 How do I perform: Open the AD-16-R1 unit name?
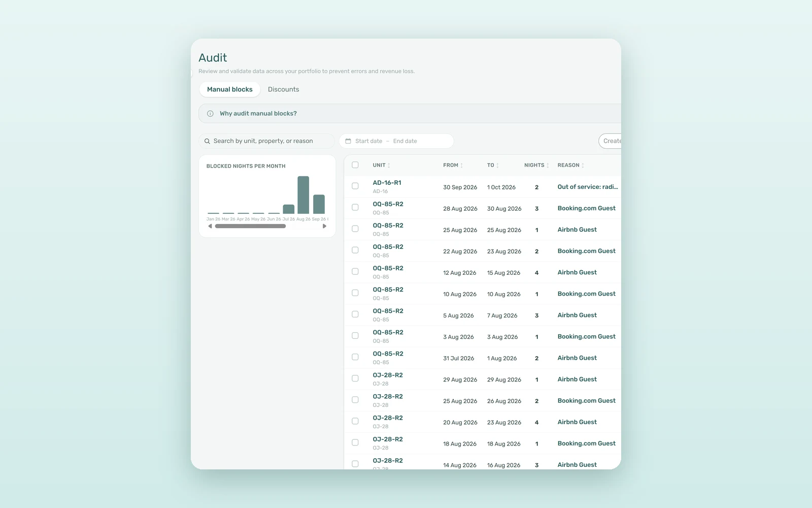[387, 183]
